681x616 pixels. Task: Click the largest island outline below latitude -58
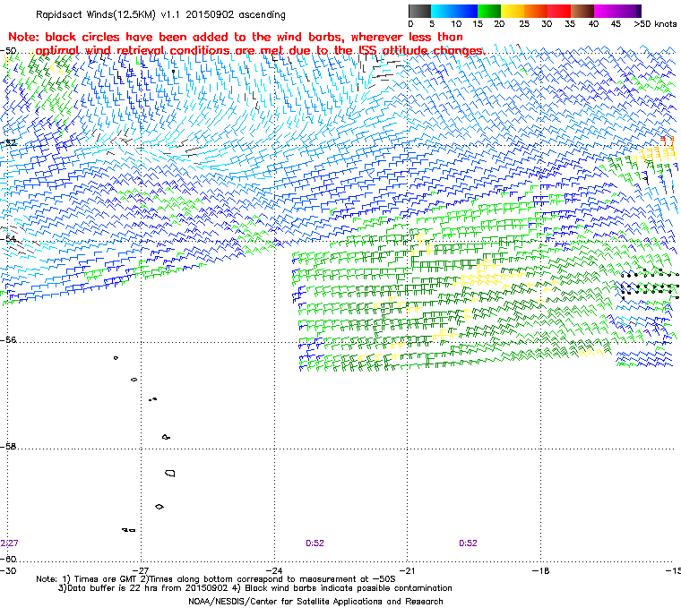coord(170,473)
